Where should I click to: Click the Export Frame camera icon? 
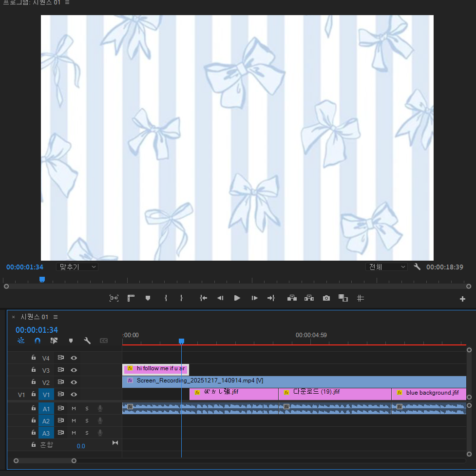pyautogui.click(x=326, y=298)
